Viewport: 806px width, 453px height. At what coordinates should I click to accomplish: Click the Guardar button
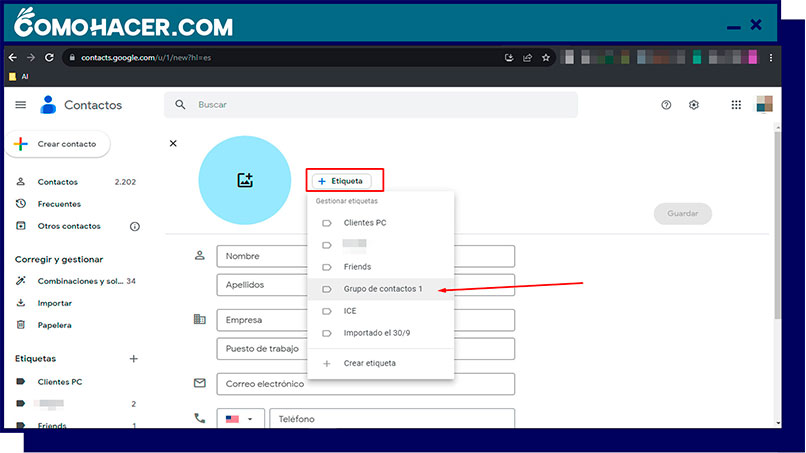pos(682,213)
